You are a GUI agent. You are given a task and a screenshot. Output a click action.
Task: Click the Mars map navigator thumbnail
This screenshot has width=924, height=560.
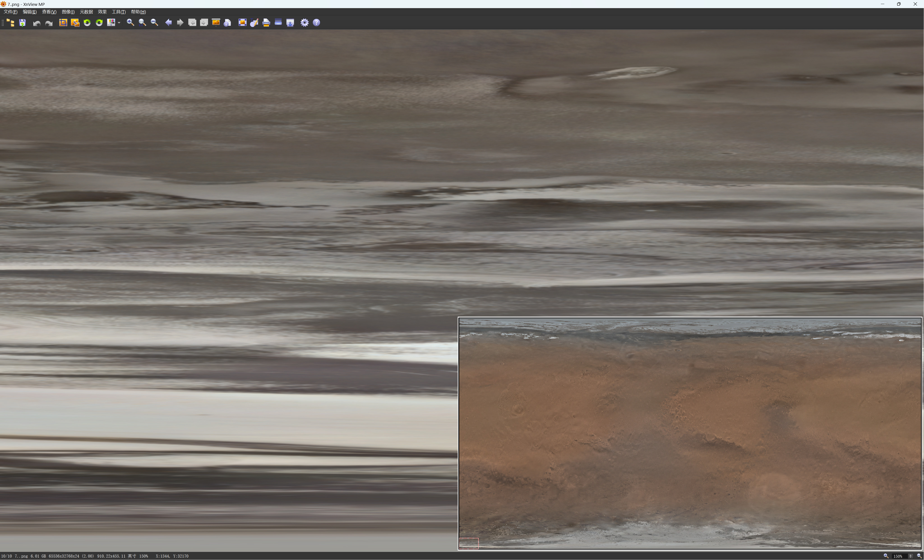pos(690,434)
